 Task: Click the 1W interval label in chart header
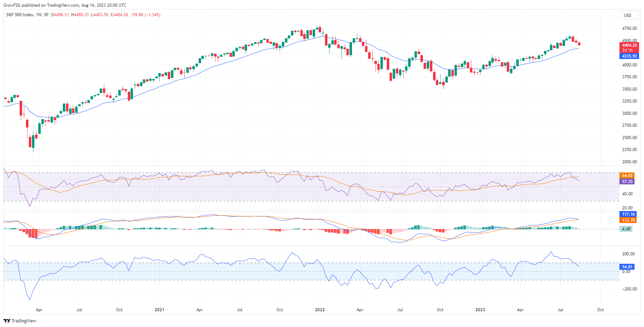point(39,15)
